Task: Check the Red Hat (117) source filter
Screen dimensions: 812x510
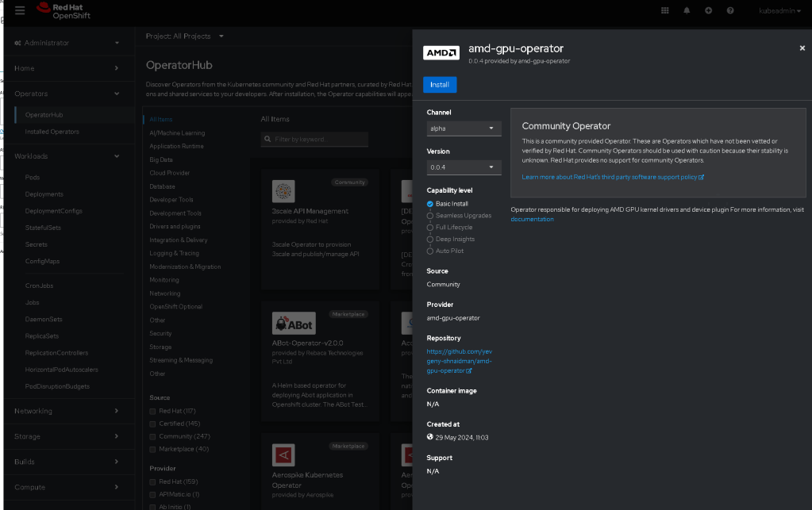Action: point(152,412)
